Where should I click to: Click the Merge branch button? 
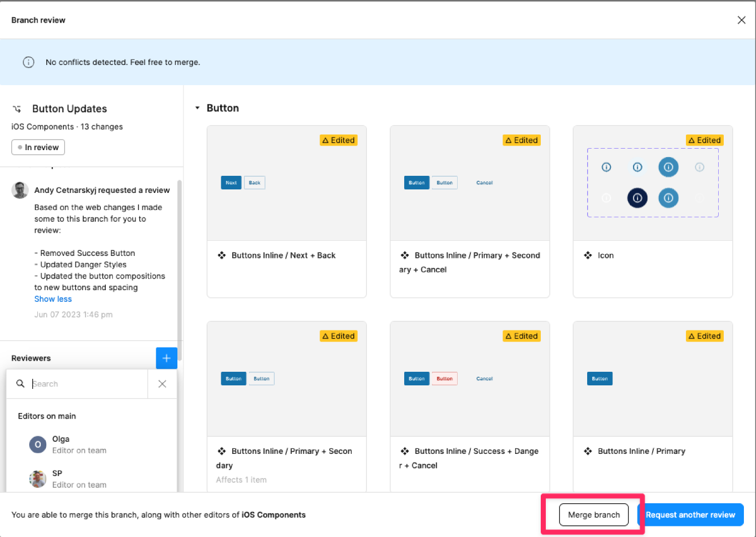click(594, 515)
